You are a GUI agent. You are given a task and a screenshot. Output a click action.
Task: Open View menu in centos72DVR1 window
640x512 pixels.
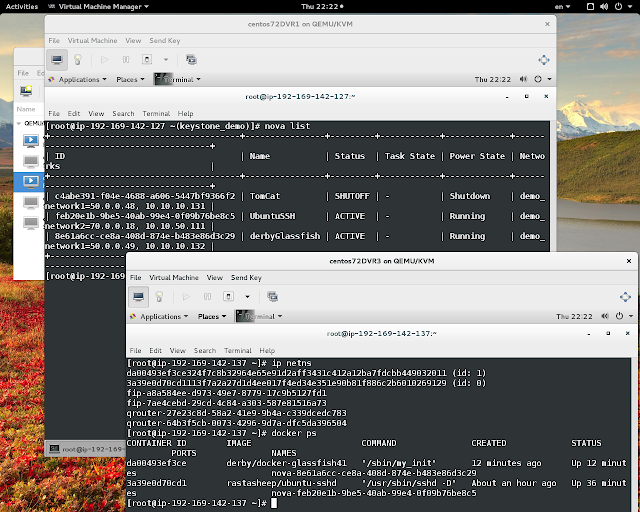133,40
